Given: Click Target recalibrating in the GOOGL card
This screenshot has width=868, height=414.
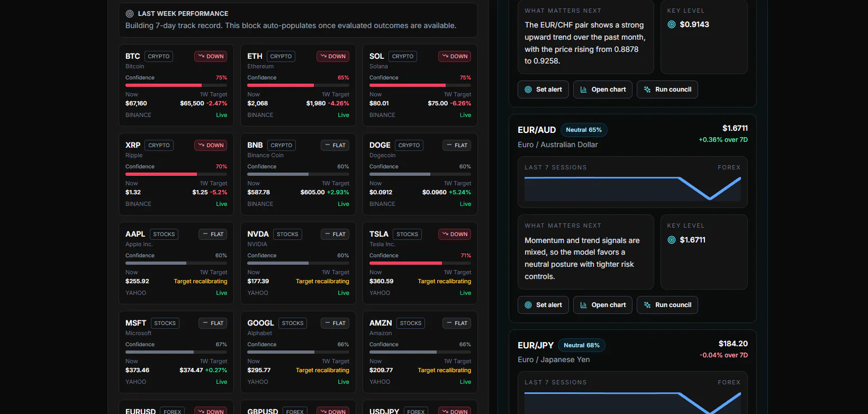Looking at the screenshot, I should 322,370.
